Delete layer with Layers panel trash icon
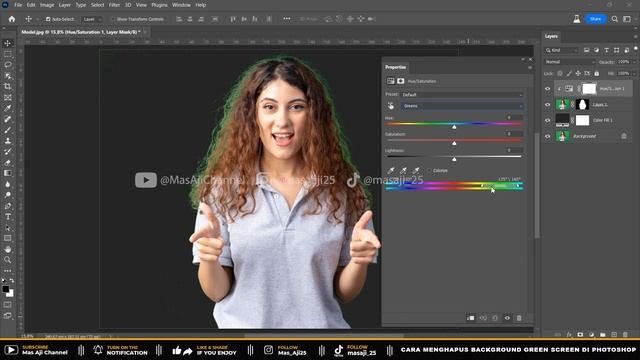640x360 pixels. point(625,335)
